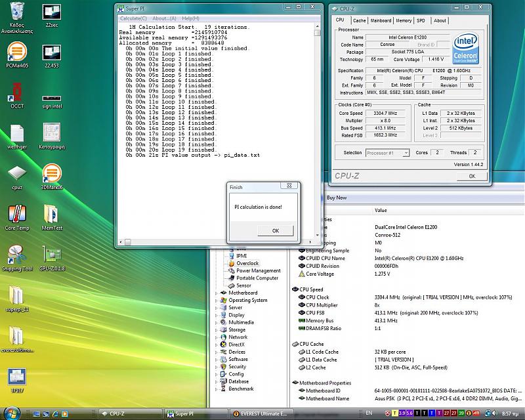This screenshot has width=525, height=420.
Task: Click the taskbar clock showing 8:57
Action: click(x=511, y=414)
